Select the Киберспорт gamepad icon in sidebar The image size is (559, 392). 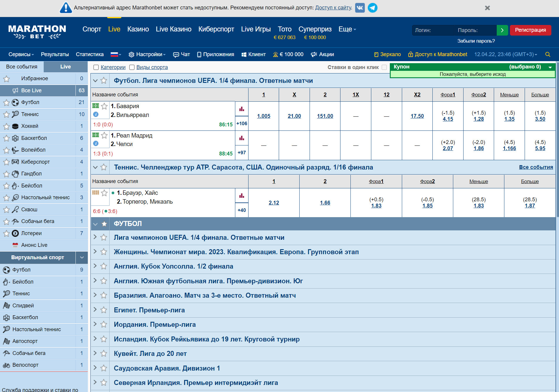tap(15, 162)
